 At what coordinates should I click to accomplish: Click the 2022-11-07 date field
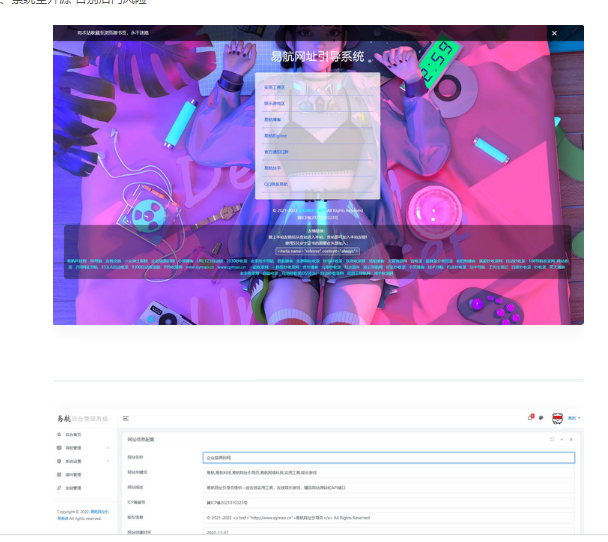(x=389, y=532)
